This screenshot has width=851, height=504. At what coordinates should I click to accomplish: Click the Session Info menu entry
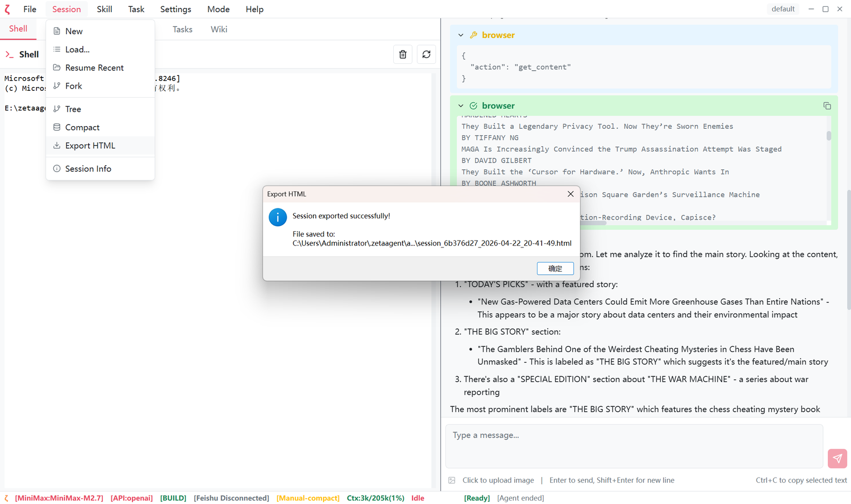(88, 169)
